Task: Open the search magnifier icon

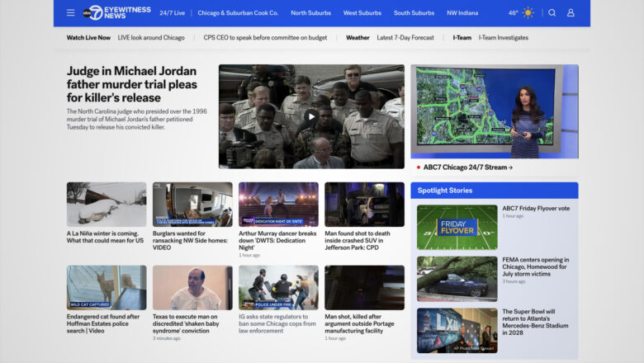Action: pyautogui.click(x=552, y=12)
